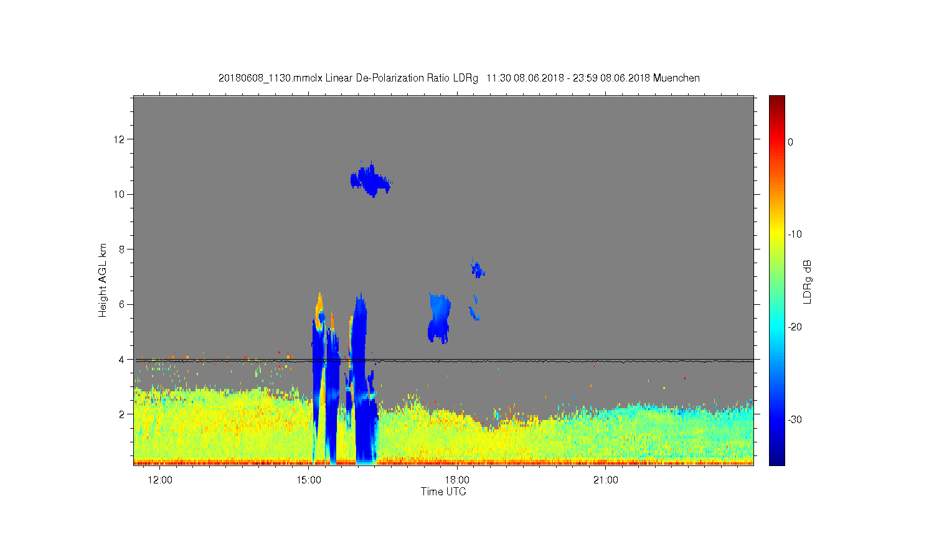This screenshot has width=934, height=560.
Task: Click the colorbar value -10
Action: tap(795, 235)
